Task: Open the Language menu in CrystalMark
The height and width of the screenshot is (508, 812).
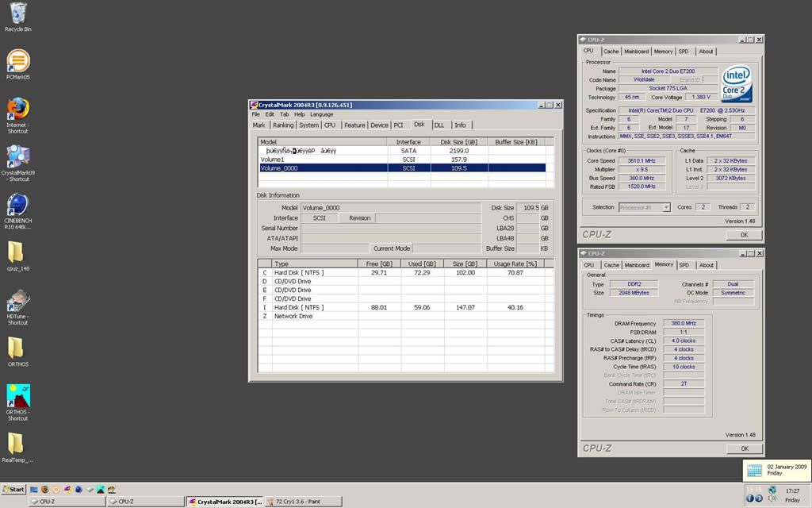Action: pos(322,114)
